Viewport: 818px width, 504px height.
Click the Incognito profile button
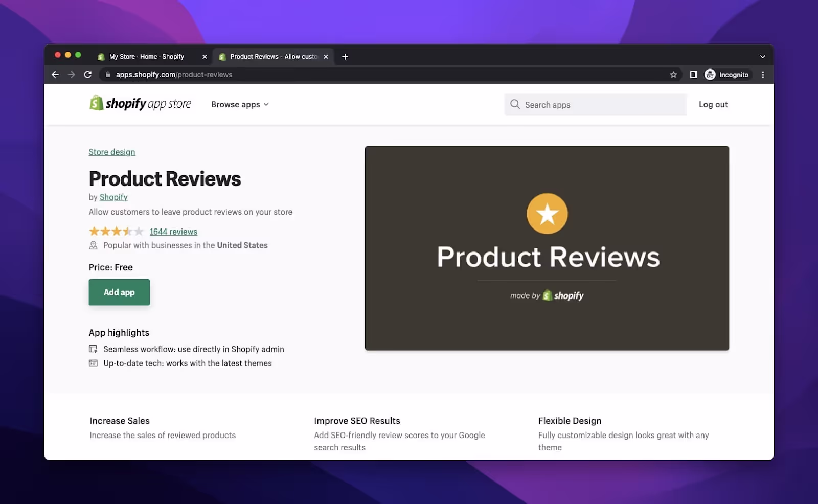point(726,75)
